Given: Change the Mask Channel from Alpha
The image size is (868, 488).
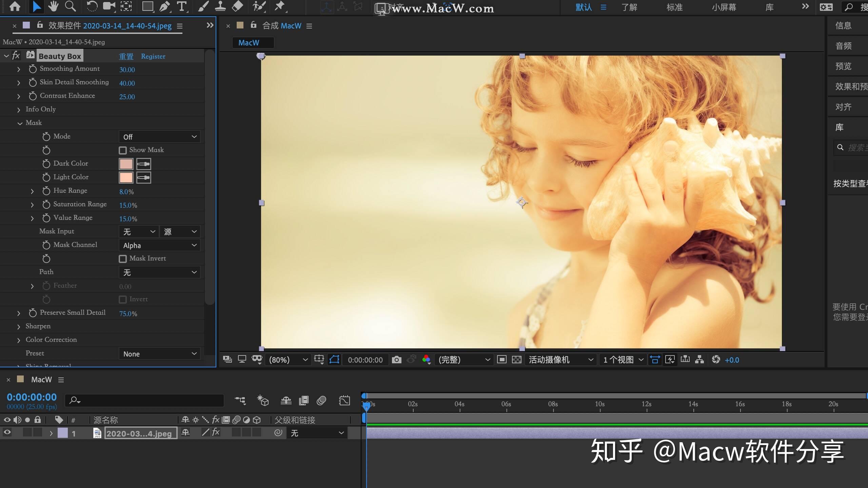Looking at the screenshot, I should click(x=159, y=245).
